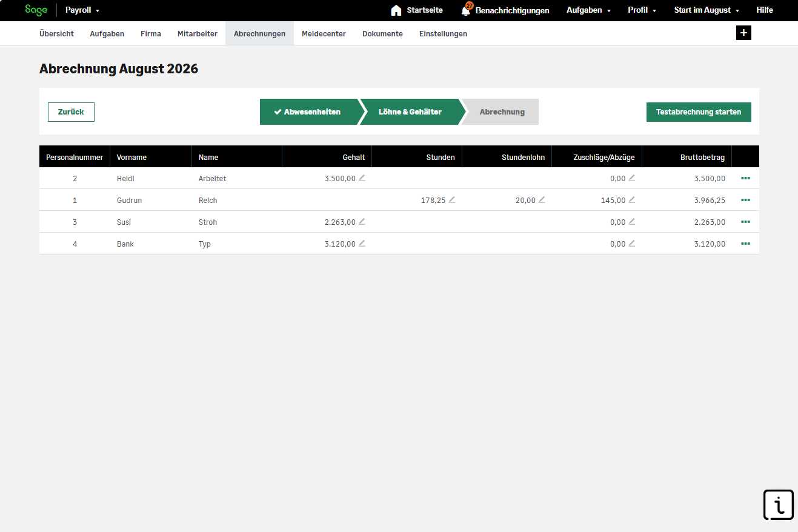Edit the 2.263,00 salary with its pencil icon
The width and height of the screenshot is (798, 532).
tap(362, 222)
